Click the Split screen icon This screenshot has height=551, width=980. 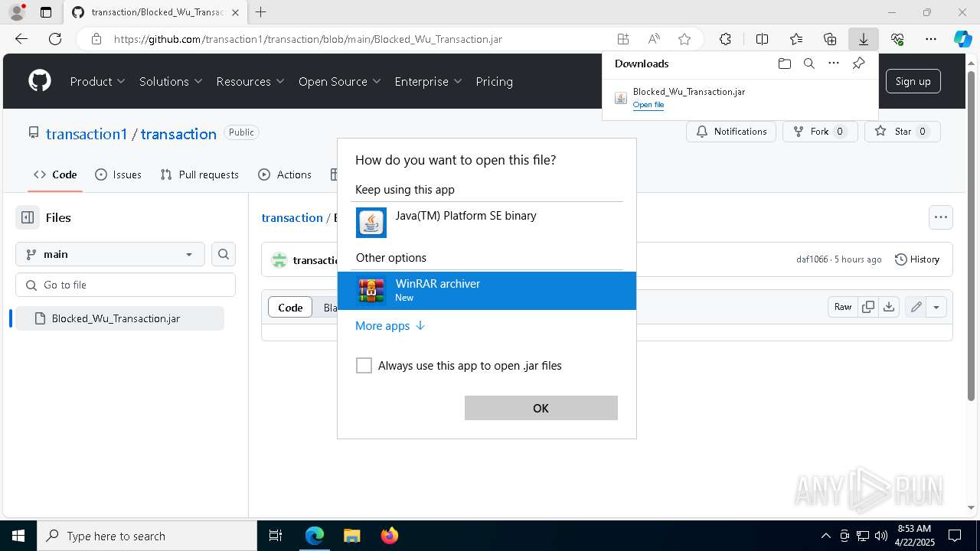tap(762, 39)
